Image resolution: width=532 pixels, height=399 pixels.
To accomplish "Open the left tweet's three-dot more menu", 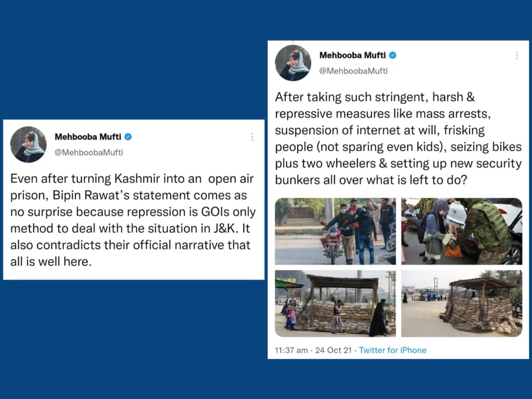I will pyautogui.click(x=252, y=137).
